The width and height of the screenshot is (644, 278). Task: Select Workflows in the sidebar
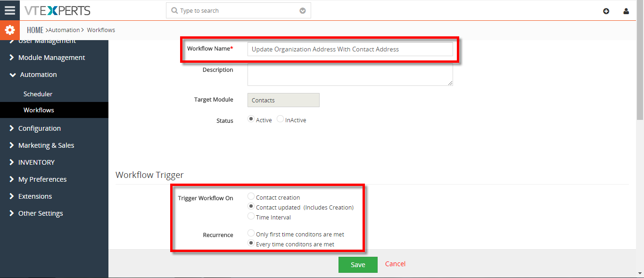pyautogui.click(x=39, y=110)
